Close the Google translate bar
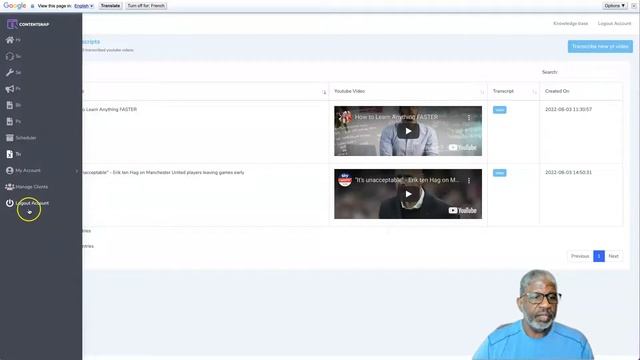The image size is (640, 360). 634,6
